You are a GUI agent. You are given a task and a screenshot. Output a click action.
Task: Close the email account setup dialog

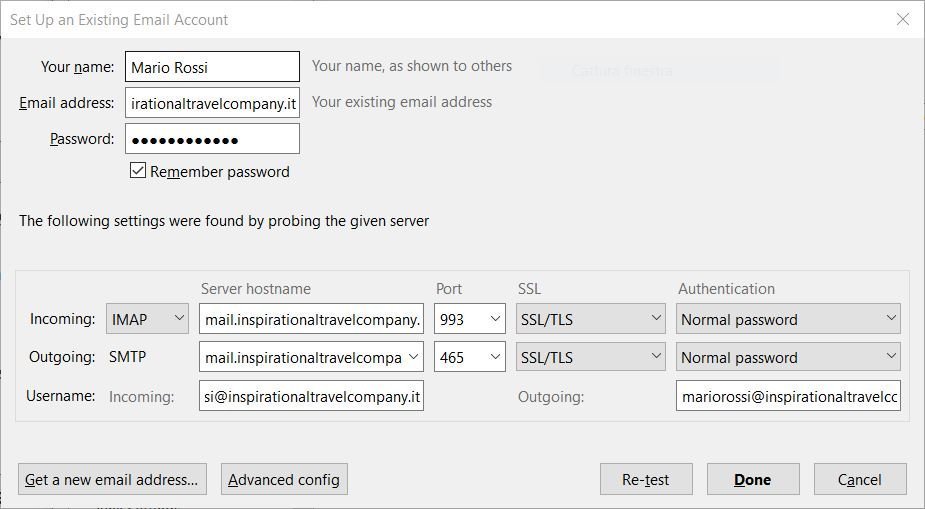coord(902,19)
